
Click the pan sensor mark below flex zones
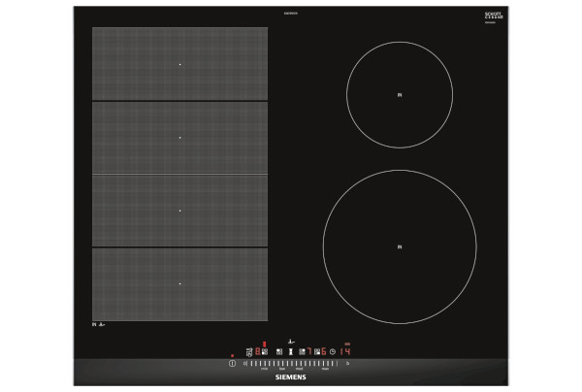pos(102,324)
